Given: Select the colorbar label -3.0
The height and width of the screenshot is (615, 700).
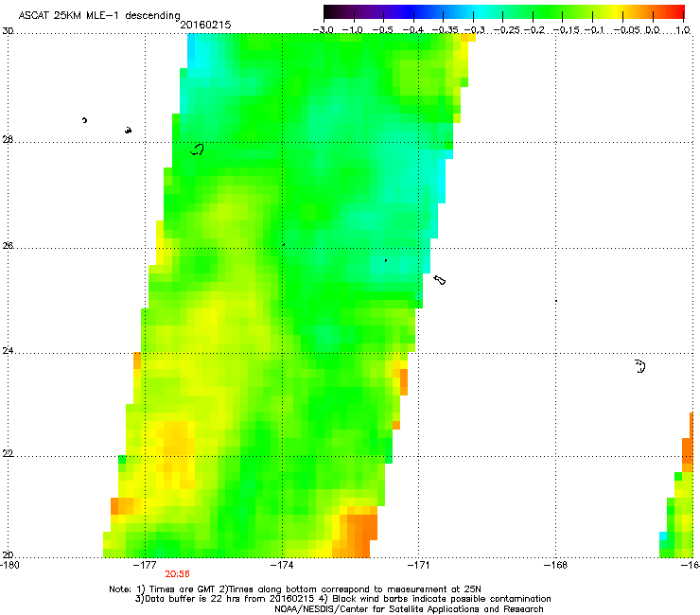Looking at the screenshot, I should (323, 30).
